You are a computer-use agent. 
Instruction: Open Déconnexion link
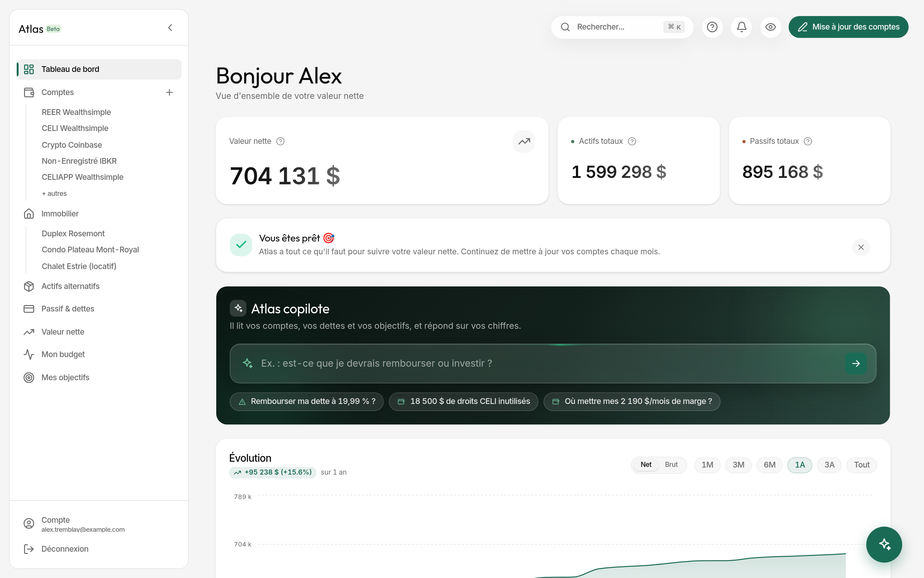pyautogui.click(x=65, y=549)
